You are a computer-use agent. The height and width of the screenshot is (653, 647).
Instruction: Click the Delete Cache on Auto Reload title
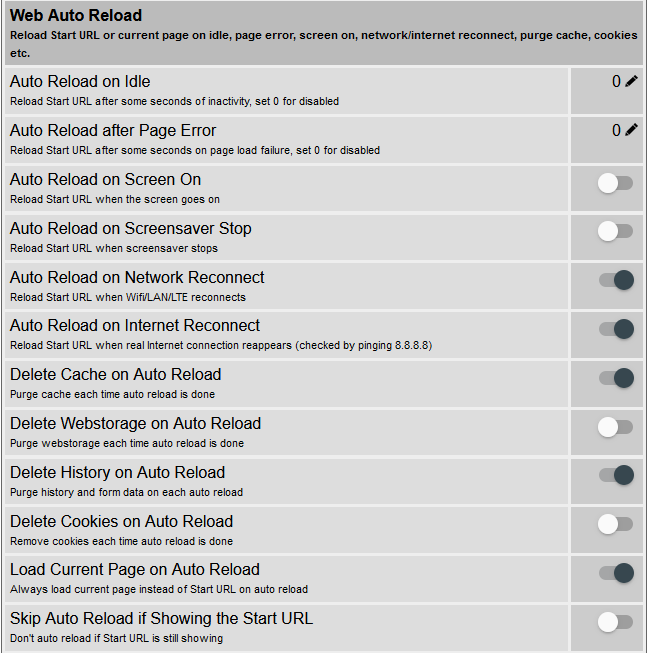(x=116, y=375)
